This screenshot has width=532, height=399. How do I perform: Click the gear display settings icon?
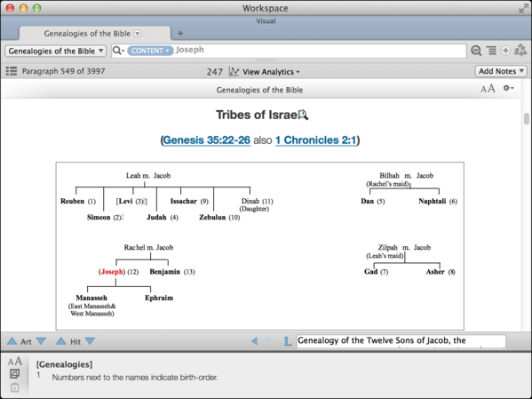[x=508, y=88]
